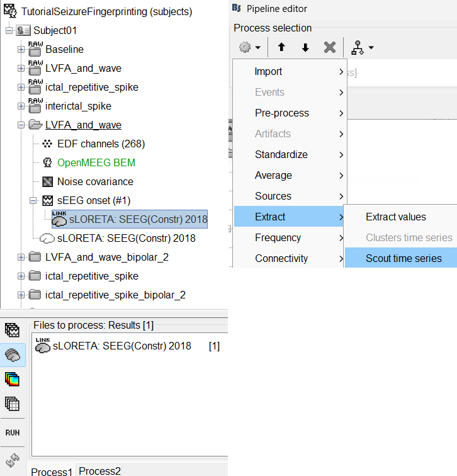
Task: Expand the Baseline raw folder
Action: pyautogui.click(x=21, y=50)
